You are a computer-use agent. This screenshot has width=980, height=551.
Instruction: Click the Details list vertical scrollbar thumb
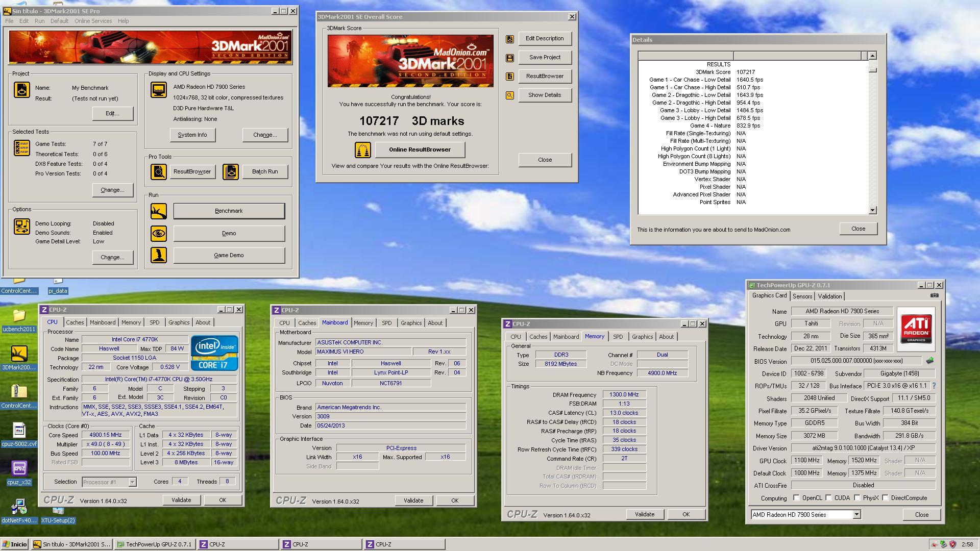(872, 69)
